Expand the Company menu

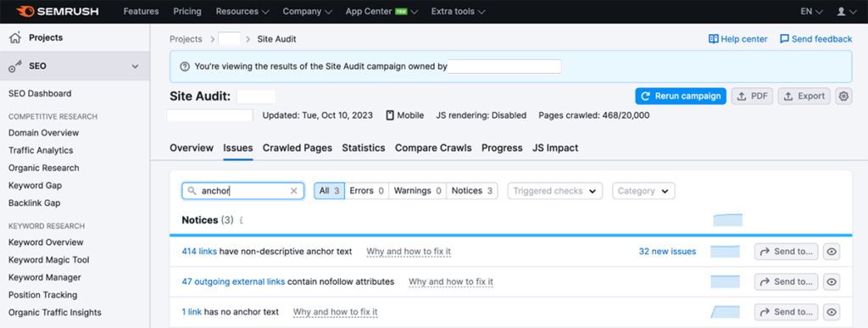point(307,11)
